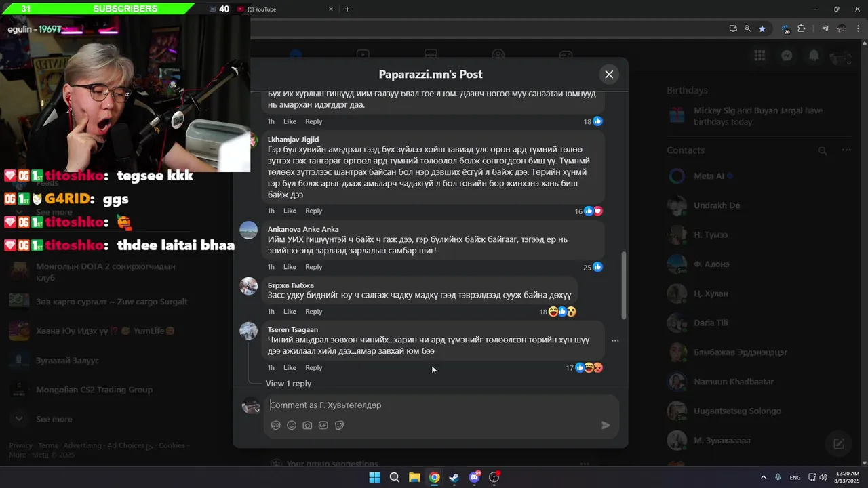Image resolution: width=868 pixels, height=488 pixels.
Task: View reactions on Tseren Tsagaan's comment
Action: pyautogui.click(x=584, y=368)
